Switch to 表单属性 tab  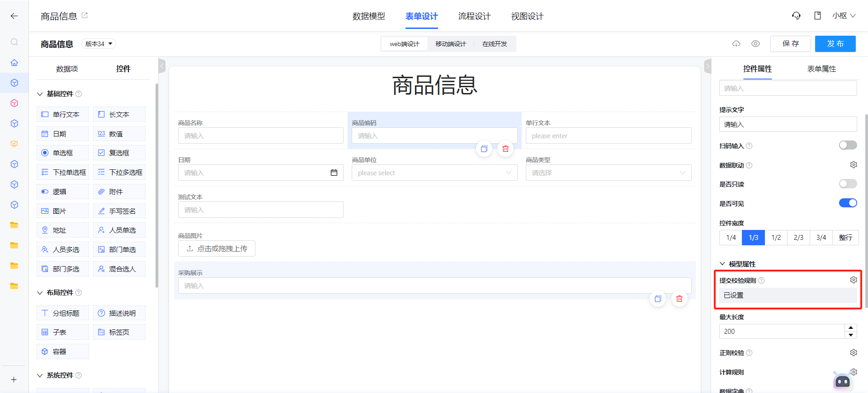point(821,69)
